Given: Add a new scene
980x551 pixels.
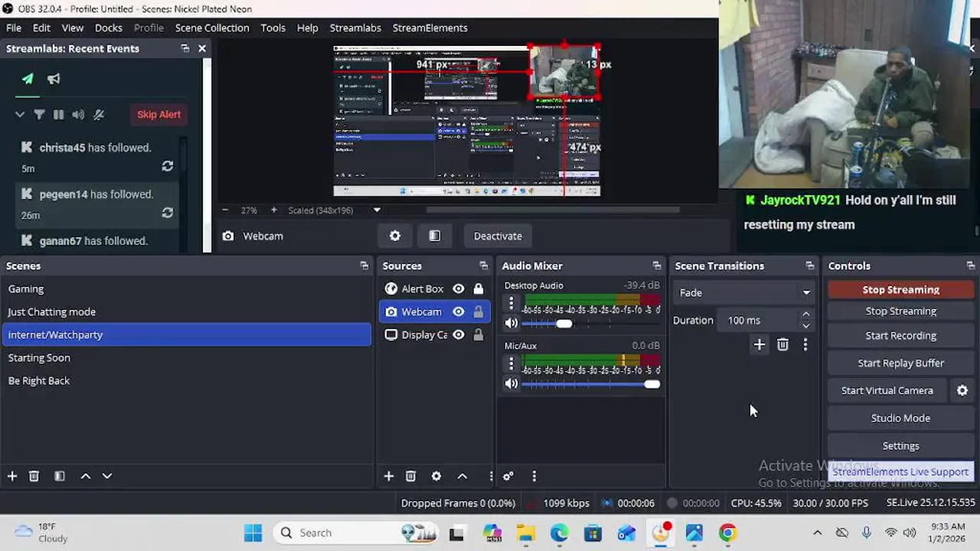Looking at the screenshot, I should click(12, 476).
